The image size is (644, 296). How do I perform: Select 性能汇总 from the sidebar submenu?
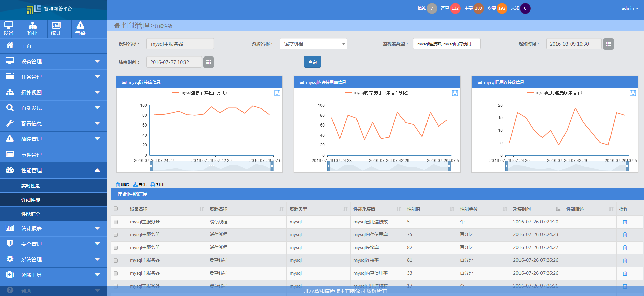pyautogui.click(x=31, y=214)
